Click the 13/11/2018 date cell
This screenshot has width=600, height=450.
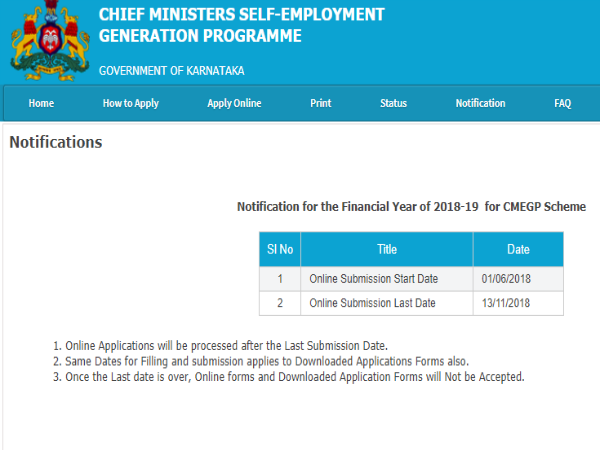click(x=506, y=303)
